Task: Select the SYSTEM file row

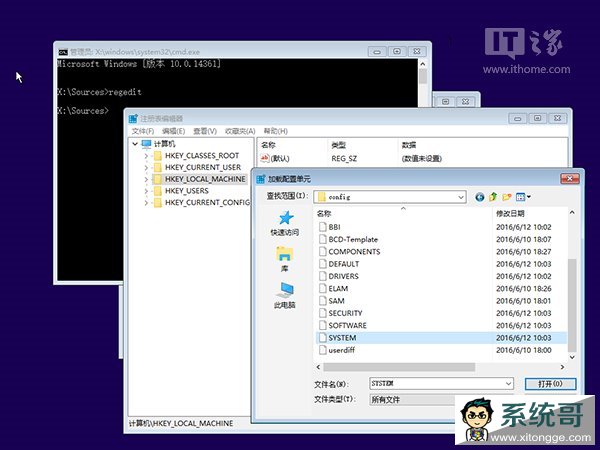Action: click(x=441, y=338)
